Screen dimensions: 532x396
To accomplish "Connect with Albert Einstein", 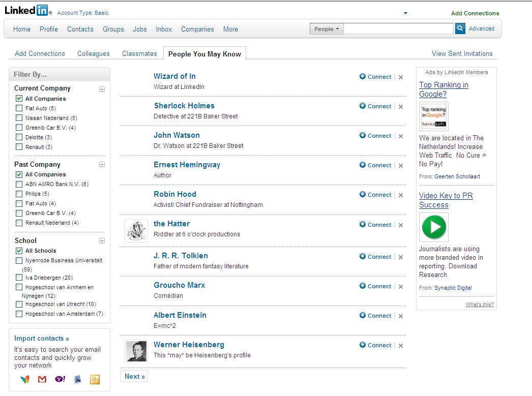I will click(x=375, y=316).
